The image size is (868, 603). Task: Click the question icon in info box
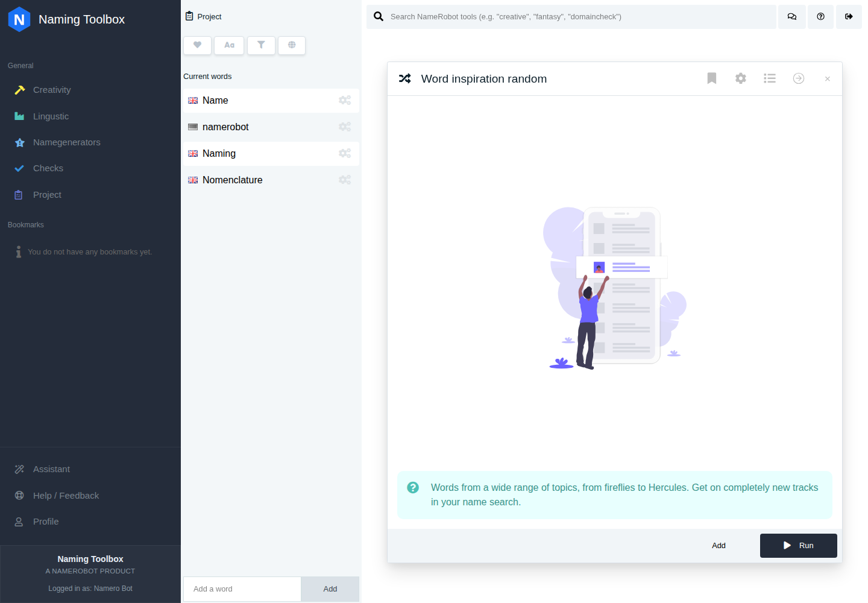point(413,487)
